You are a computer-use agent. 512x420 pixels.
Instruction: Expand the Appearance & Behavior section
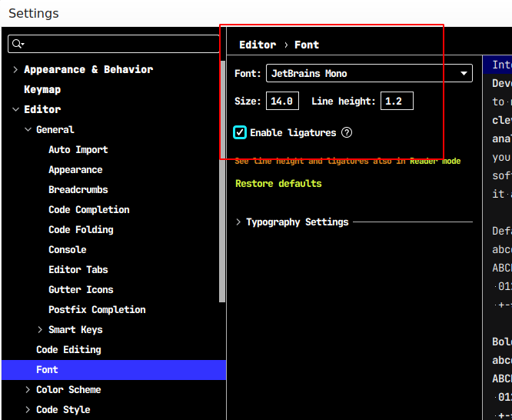(15, 69)
